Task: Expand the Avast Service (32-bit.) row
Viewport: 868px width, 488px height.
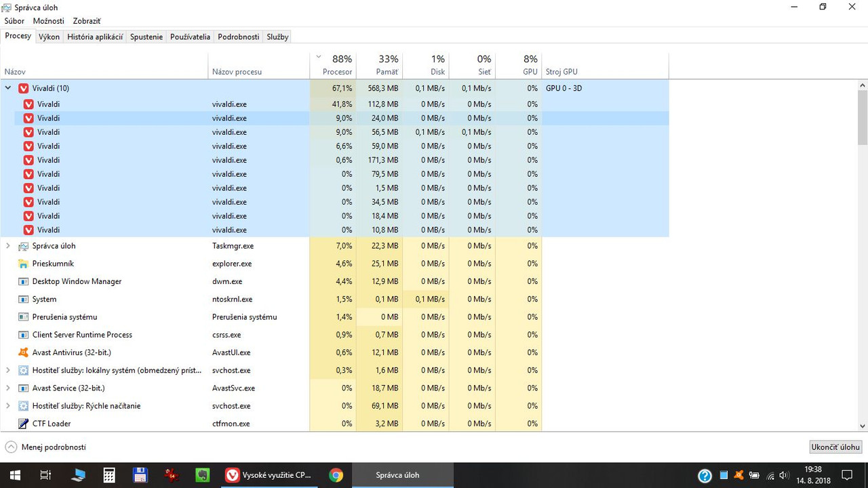Action: coord(8,388)
